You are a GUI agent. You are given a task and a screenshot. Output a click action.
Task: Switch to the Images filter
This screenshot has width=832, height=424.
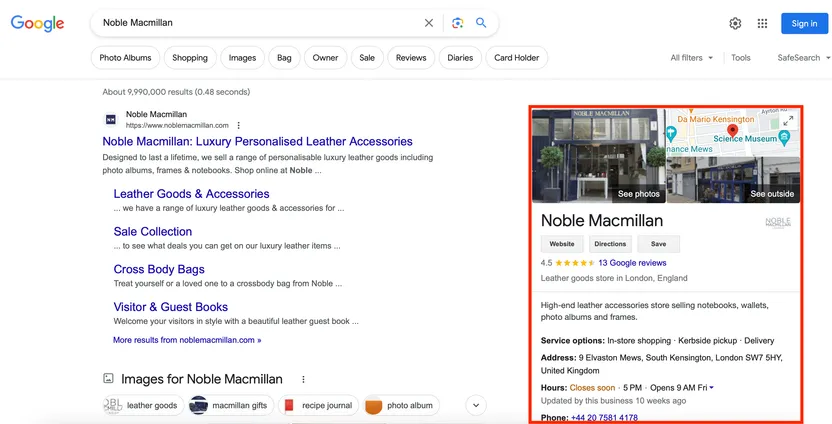click(242, 58)
